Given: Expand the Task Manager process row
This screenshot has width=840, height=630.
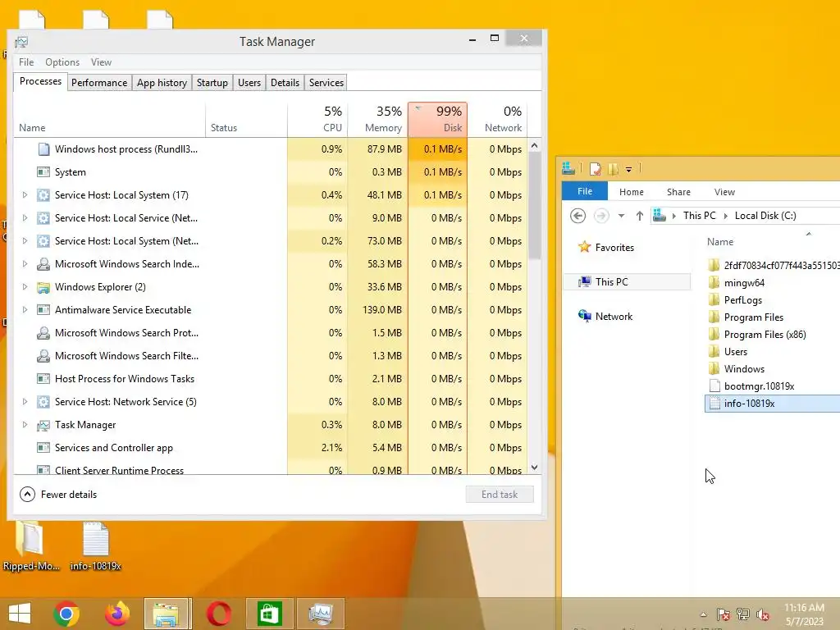Looking at the screenshot, I should point(25,425).
